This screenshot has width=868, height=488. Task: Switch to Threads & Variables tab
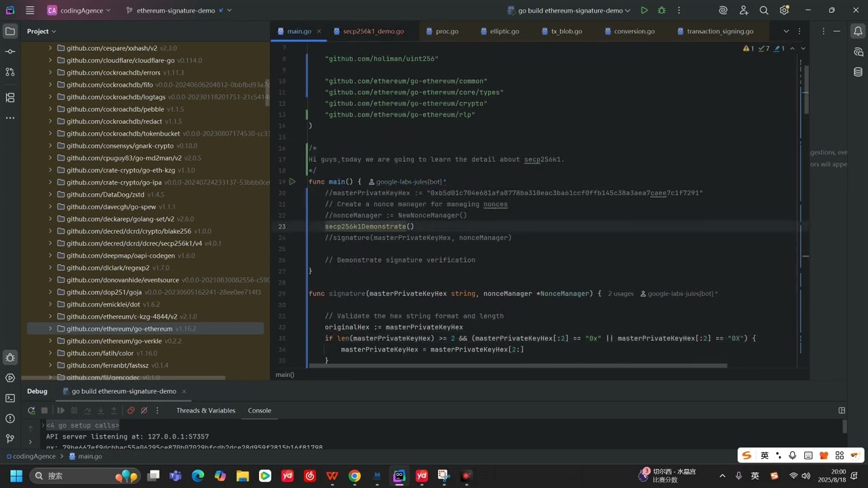205,411
